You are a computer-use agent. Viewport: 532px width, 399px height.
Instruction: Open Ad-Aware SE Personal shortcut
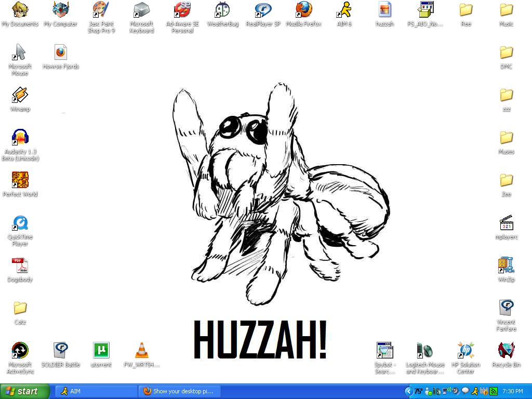click(x=182, y=10)
